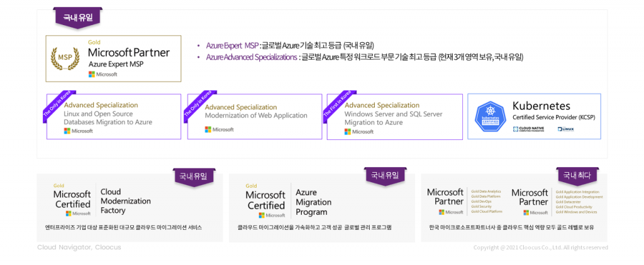Open the Kubernetes Certified Service Provider card

pos(534,117)
